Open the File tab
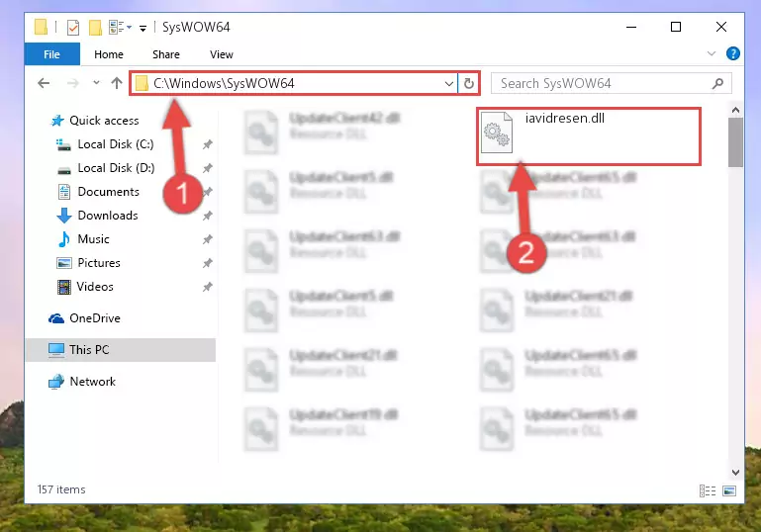Image resolution: width=761 pixels, height=532 pixels. pos(51,54)
